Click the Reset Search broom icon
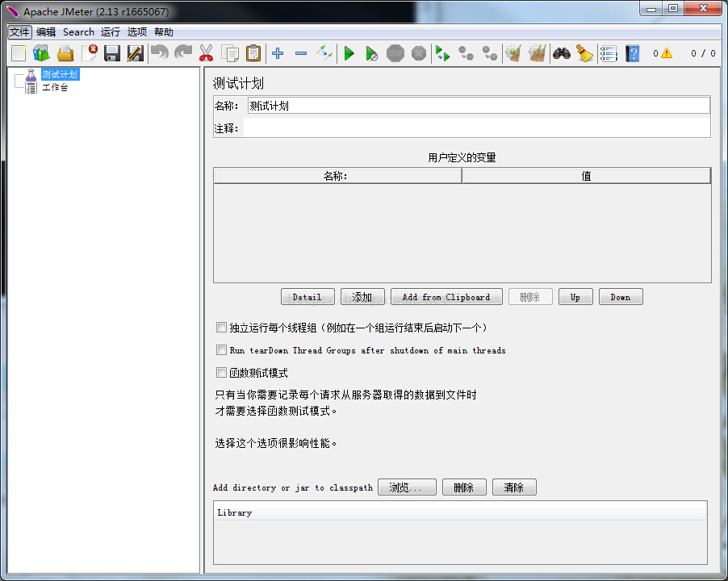The image size is (728, 581). point(584,53)
